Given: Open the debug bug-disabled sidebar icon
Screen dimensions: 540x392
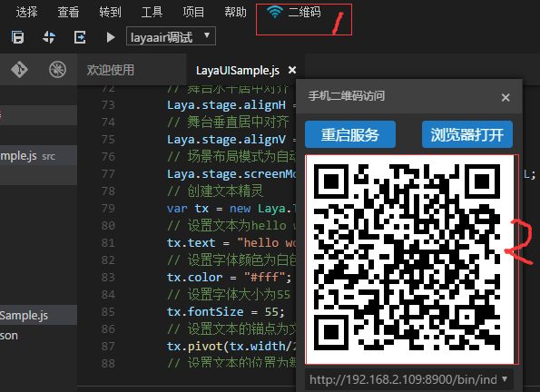Looking at the screenshot, I should coord(57,70).
